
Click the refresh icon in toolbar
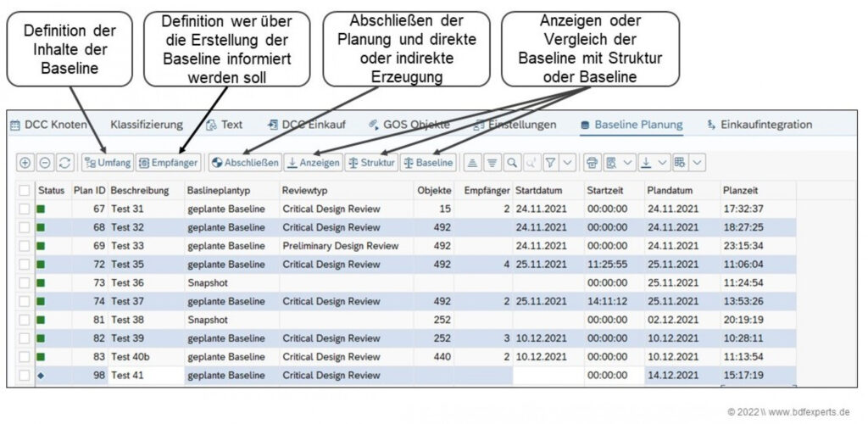pos(64,163)
